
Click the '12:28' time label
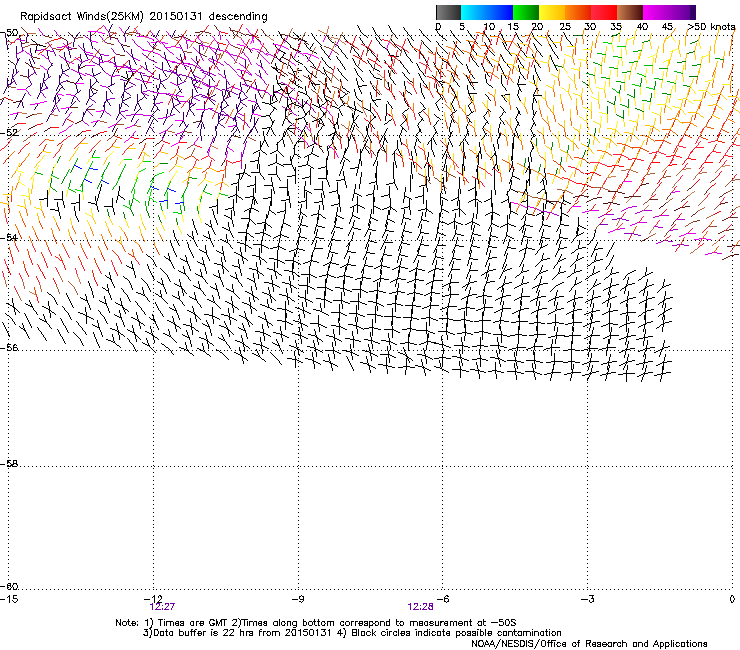[420, 607]
